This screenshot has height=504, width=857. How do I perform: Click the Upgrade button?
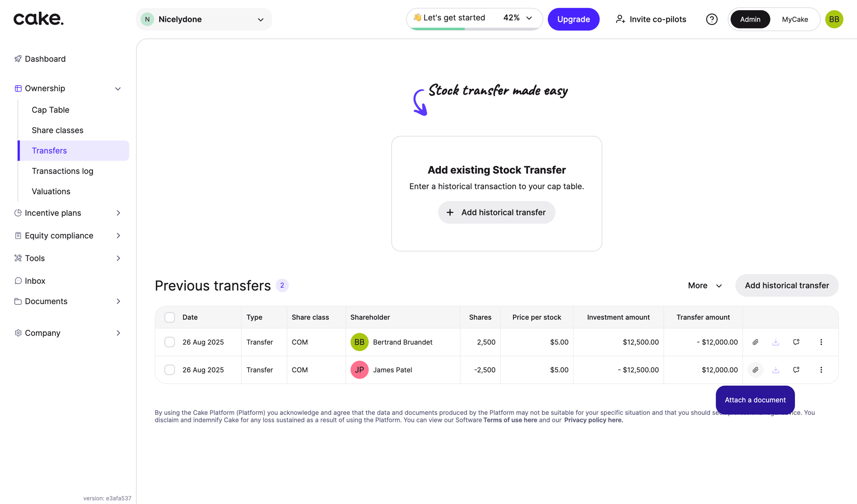573,19
